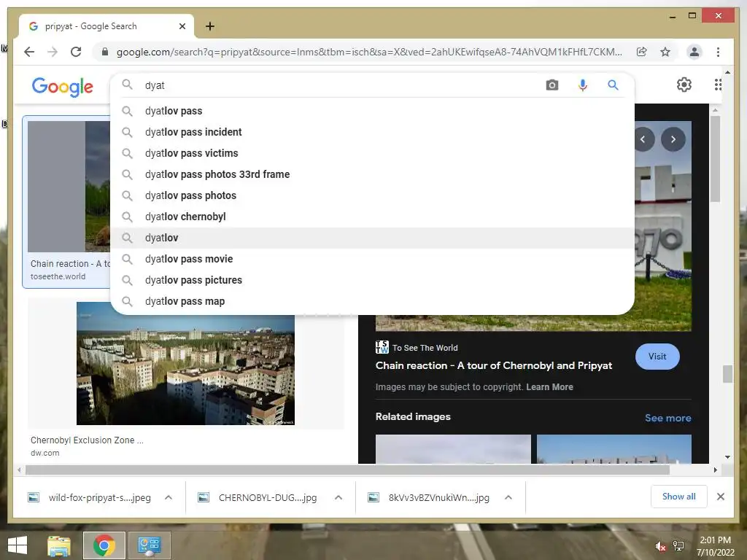Click the muted volume tray icon
This screenshot has width=747, height=560.
[x=660, y=546]
